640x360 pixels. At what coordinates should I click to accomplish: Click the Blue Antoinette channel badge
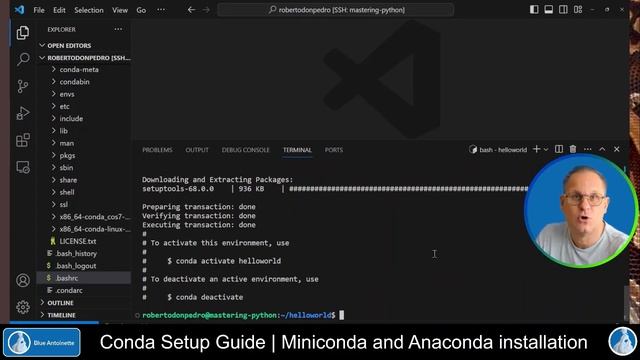[x=42, y=343]
